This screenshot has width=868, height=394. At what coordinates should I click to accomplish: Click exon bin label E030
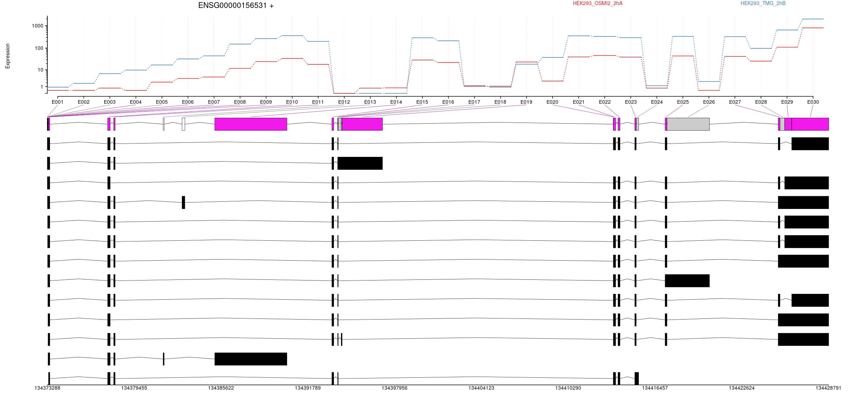(x=813, y=102)
